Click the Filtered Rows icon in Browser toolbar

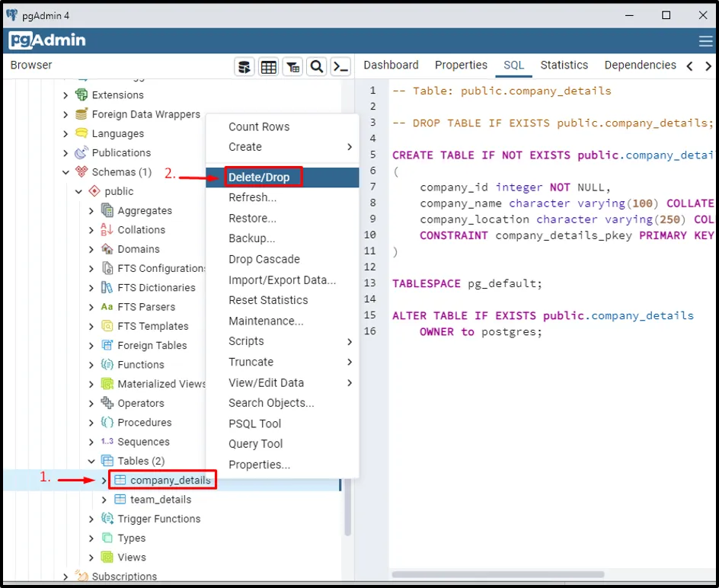[x=292, y=67]
